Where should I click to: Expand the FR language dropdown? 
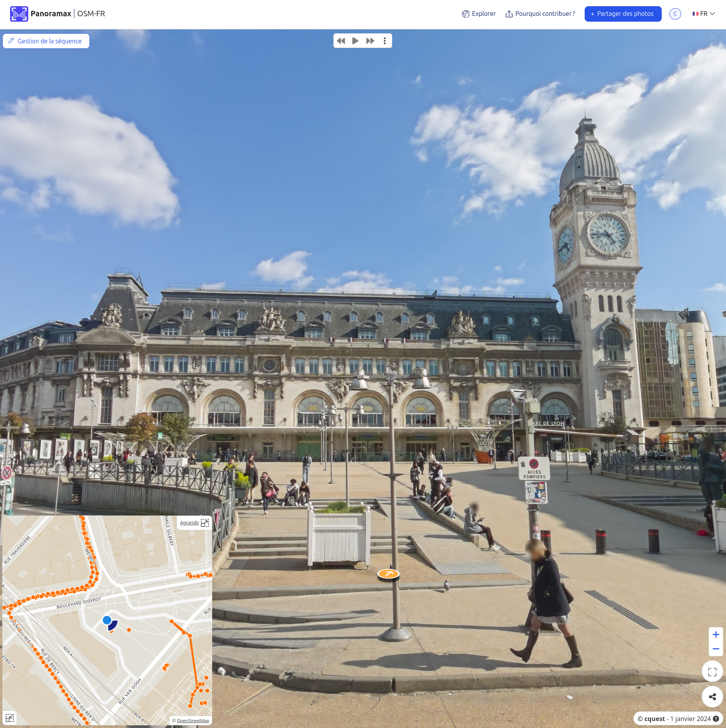pyautogui.click(x=704, y=14)
